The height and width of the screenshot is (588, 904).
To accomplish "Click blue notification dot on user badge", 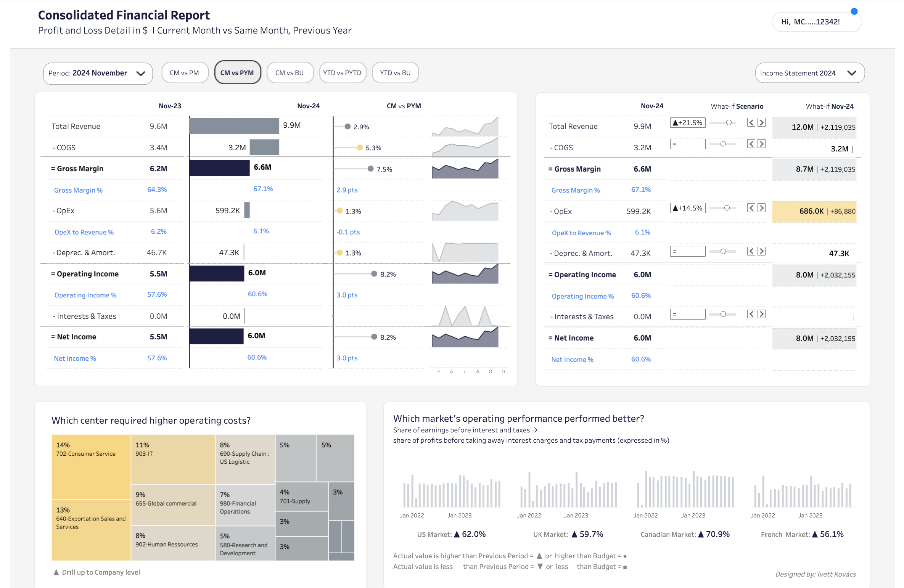I will click(854, 11).
